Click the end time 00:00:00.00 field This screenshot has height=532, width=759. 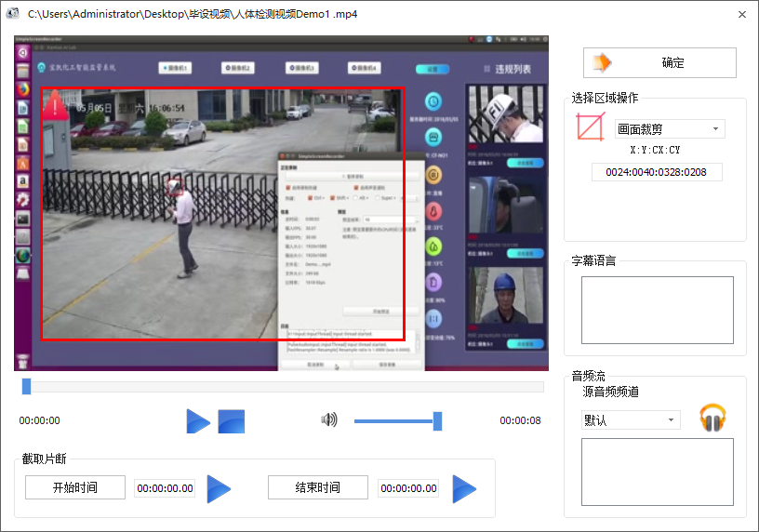407,488
